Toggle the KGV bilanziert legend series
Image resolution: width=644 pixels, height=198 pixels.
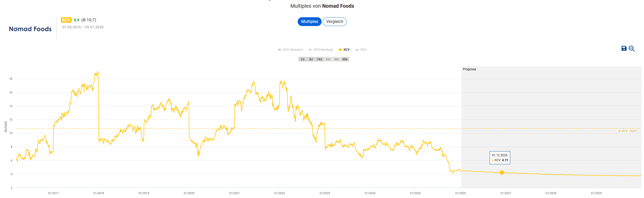pyautogui.click(x=290, y=50)
